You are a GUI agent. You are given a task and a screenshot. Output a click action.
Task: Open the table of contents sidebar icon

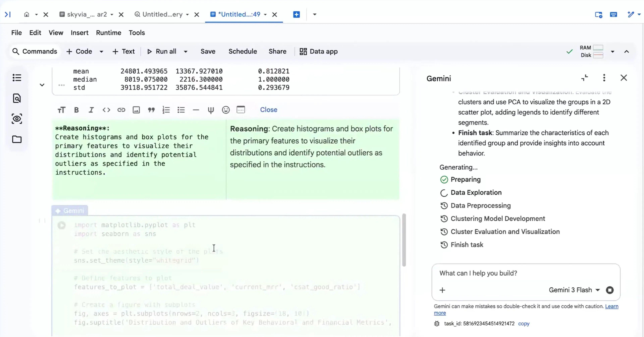click(17, 78)
